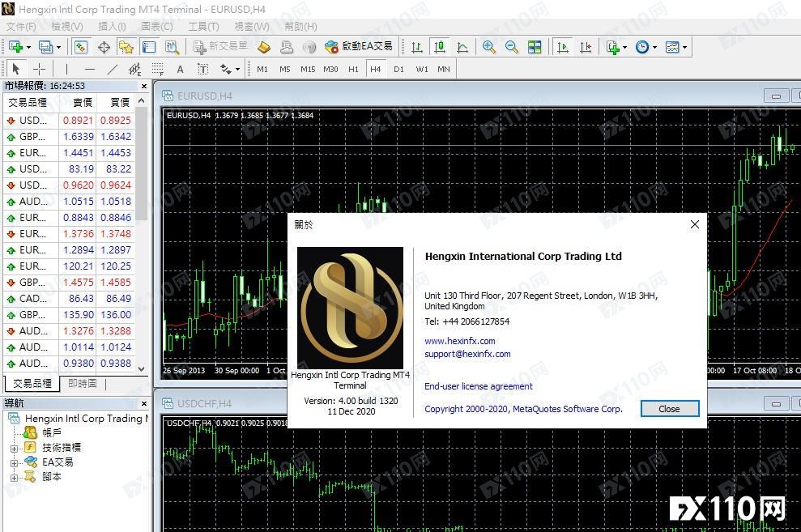Open the chart templates dropdown arrow

tap(684, 48)
